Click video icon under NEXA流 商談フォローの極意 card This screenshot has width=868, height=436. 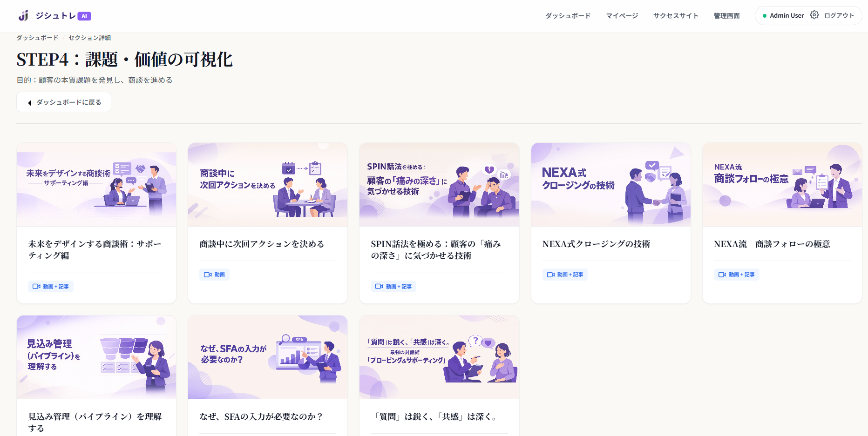click(x=722, y=275)
